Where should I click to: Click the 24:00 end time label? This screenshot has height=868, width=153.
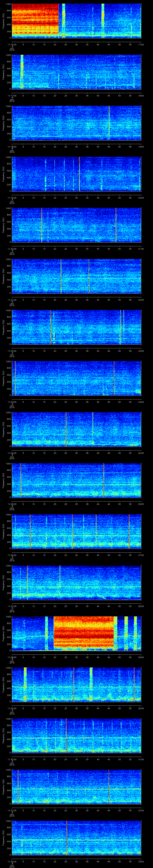click(x=141, y=402)
